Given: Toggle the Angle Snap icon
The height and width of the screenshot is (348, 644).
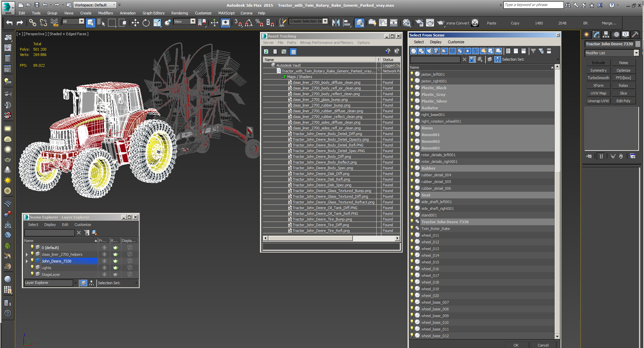Looking at the screenshot, I should point(248,23).
